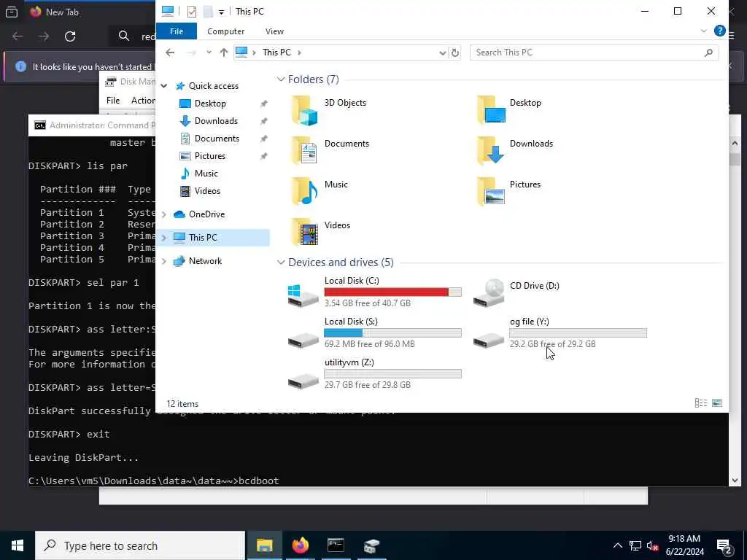Select Pictures under Quick access
The height and width of the screenshot is (560, 747).
tap(209, 156)
